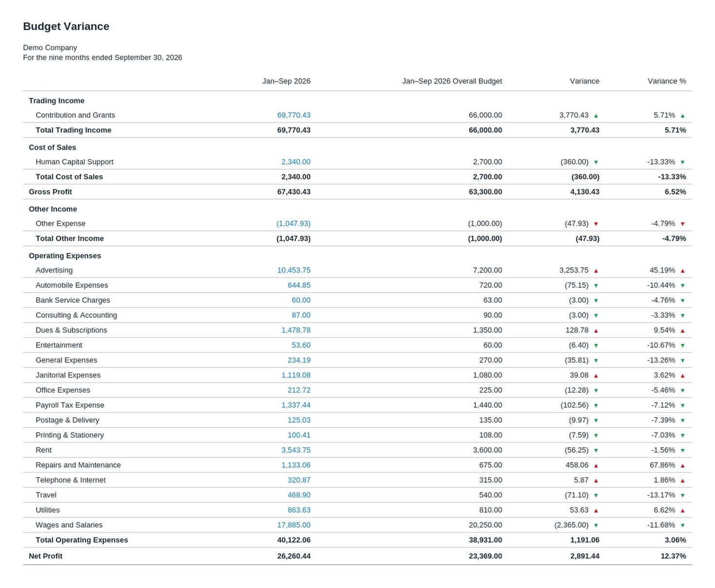Open Payroll Tax Expense amount 1,337.44
Image resolution: width=715 pixels, height=588 pixels.
point(296,405)
